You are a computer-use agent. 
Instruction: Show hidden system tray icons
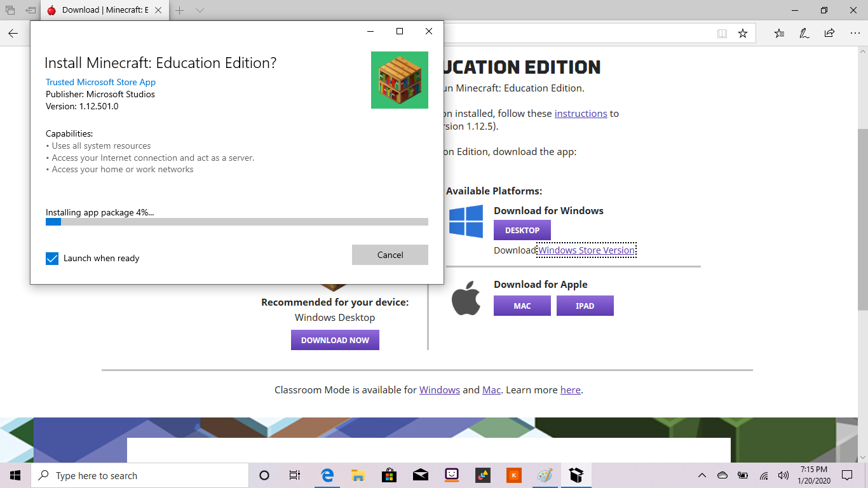[x=702, y=475]
